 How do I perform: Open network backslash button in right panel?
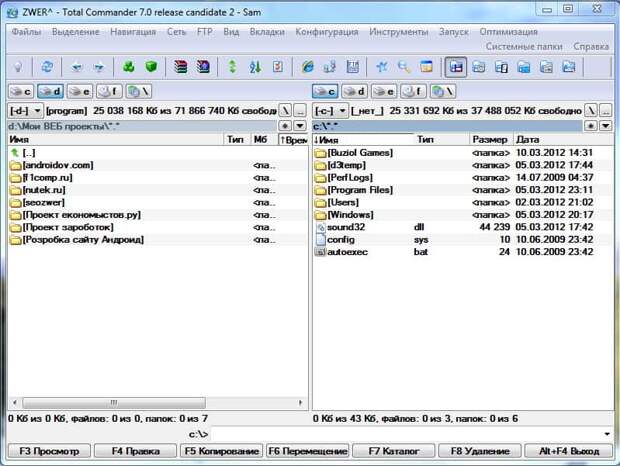coord(443,92)
